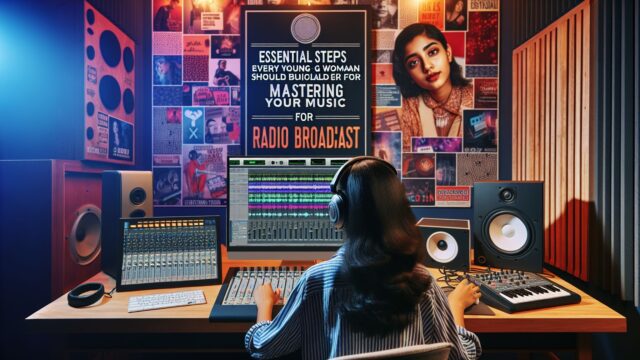Click the white computer keyboard on the desk
The image size is (640, 360).
click(x=167, y=301)
